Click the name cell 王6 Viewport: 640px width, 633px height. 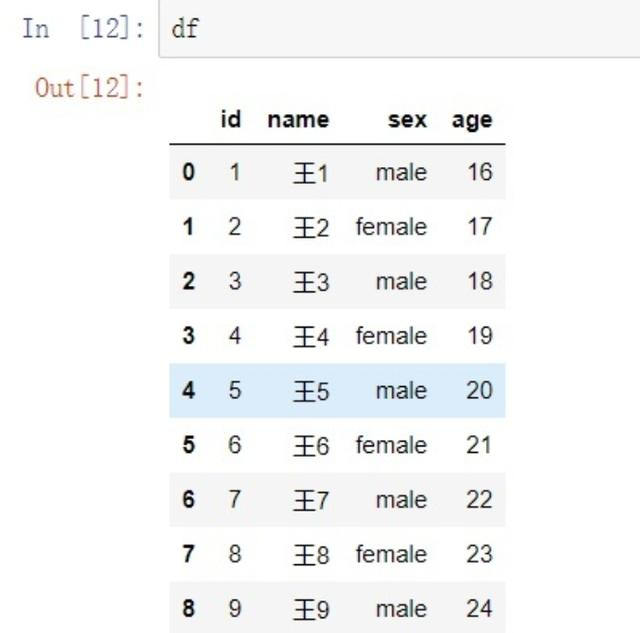[311, 445]
